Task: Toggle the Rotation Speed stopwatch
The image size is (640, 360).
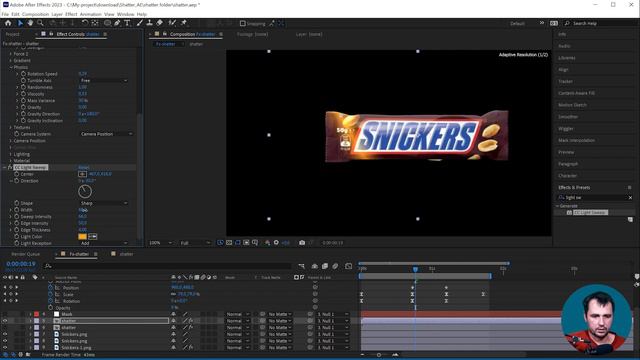Action: click(x=23, y=74)
